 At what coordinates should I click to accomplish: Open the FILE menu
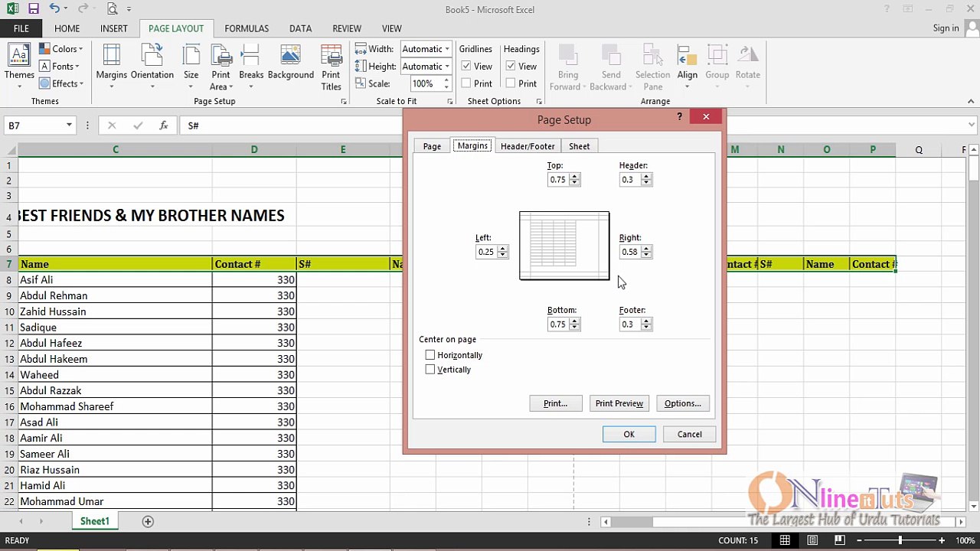(x=21, y=28)
